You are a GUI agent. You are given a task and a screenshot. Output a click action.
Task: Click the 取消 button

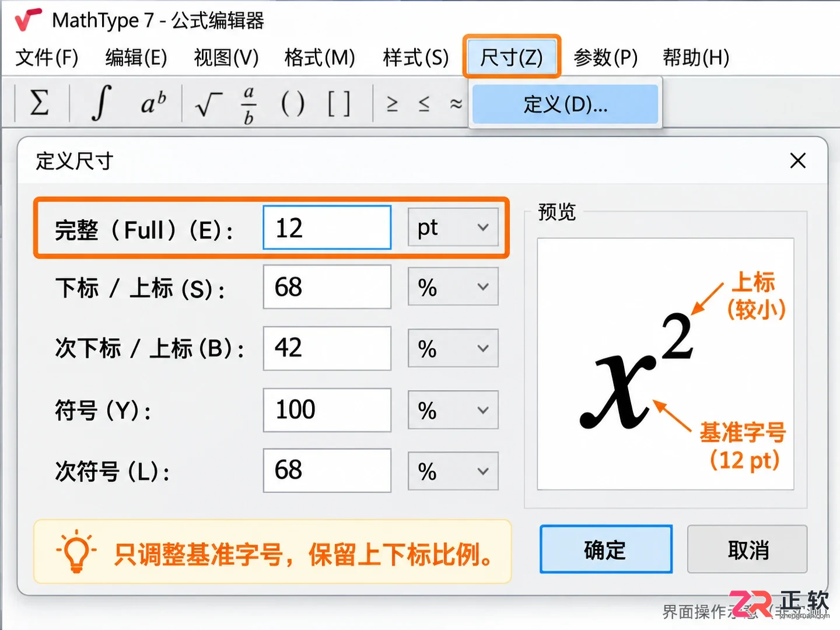click(x=747, y=549)
